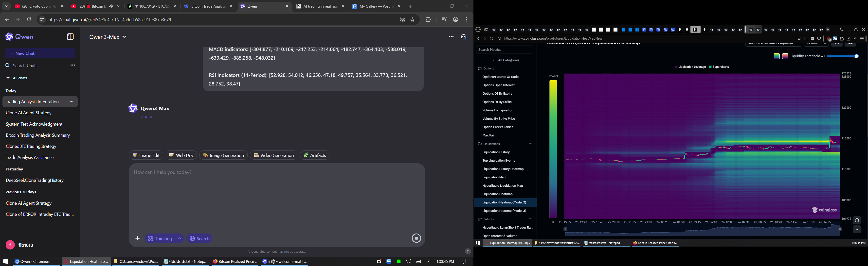Click the plus attachment icon in chat box
868x266 pixels.
point(138,238)
